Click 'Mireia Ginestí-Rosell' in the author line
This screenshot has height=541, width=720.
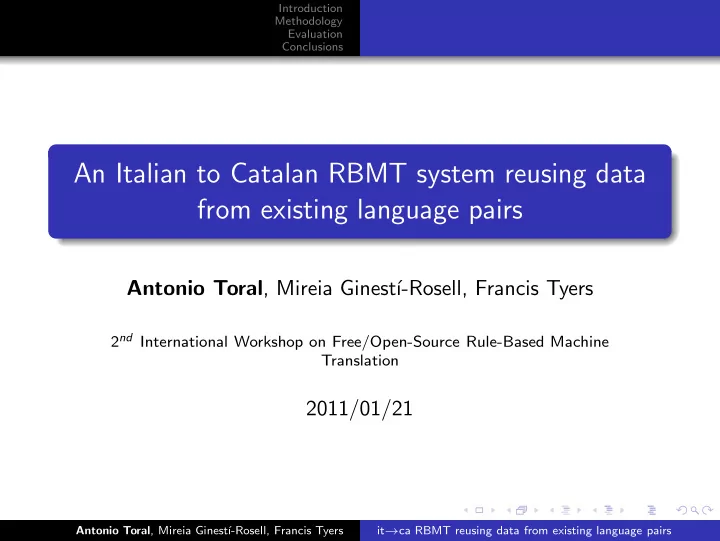click(x=369, y=288)
